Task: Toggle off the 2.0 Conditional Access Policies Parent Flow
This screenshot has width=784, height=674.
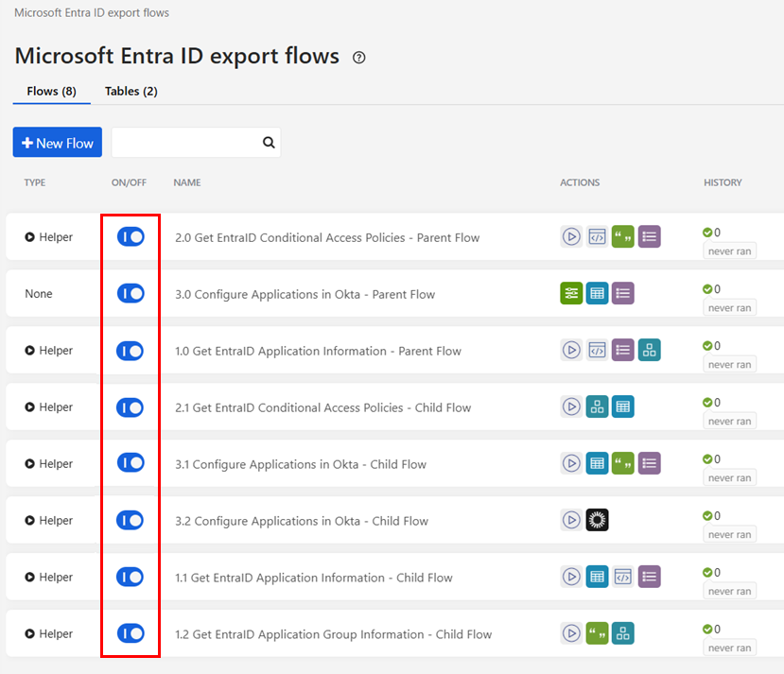Action: click(131, 237)
